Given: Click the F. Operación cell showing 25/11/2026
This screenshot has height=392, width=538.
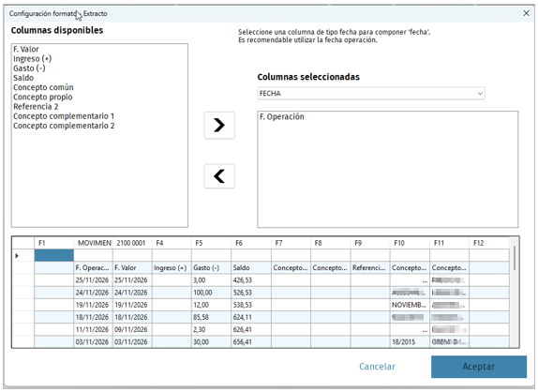Looking at the screenshot, I should coord(93,280).
